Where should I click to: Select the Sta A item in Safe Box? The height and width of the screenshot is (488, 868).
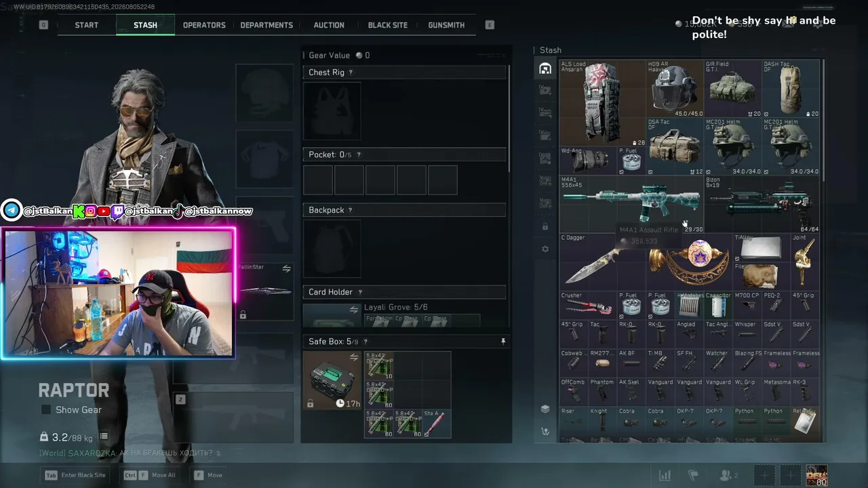point(436,424)
